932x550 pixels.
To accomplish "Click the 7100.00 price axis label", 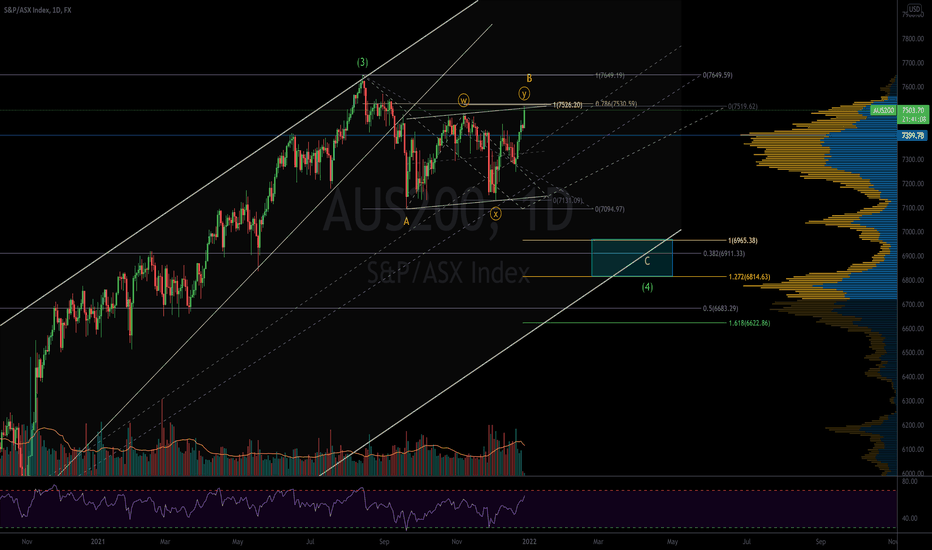I will 912,208.
